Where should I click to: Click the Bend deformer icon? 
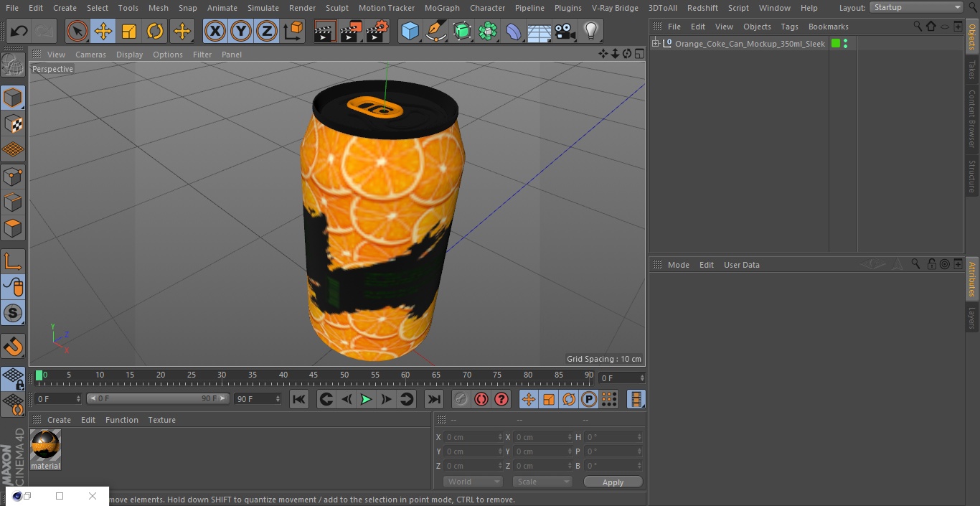pos(514,31)
